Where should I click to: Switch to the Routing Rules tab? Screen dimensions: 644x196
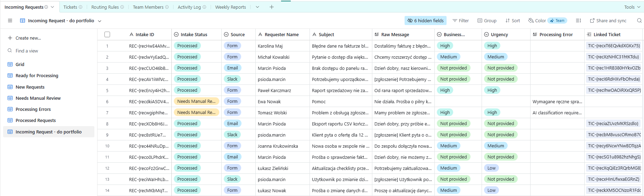[105, 7]
